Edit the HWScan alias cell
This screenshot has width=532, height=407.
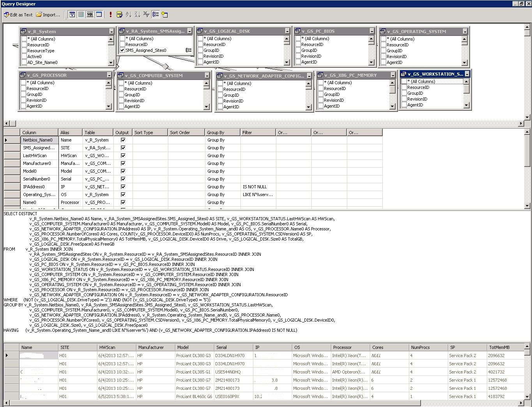[x=71, y=156]
